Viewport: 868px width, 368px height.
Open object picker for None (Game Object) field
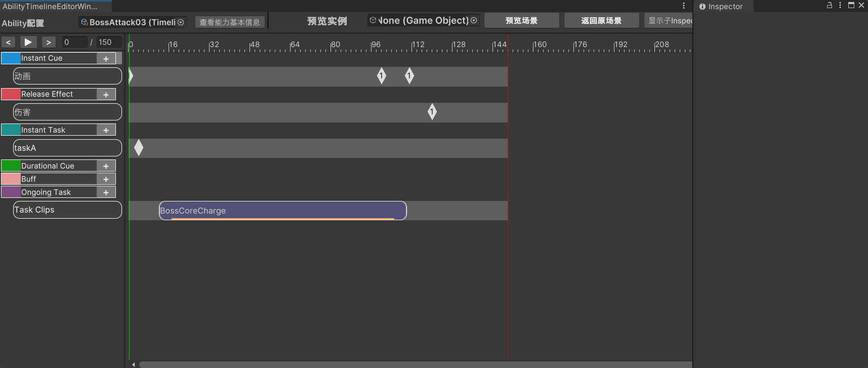(474, 21)
